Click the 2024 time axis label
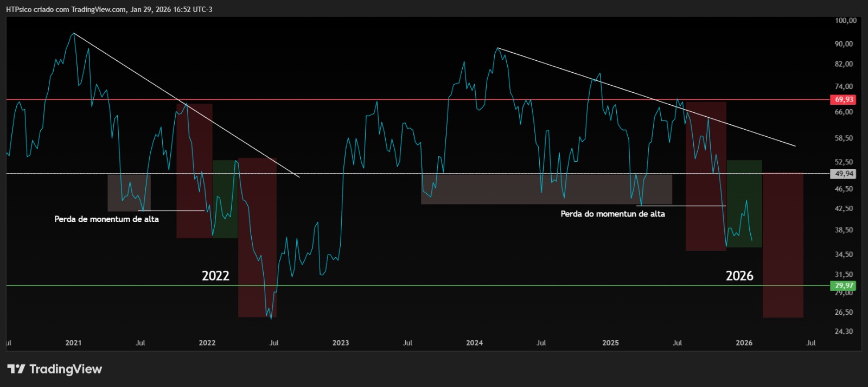 474,343
